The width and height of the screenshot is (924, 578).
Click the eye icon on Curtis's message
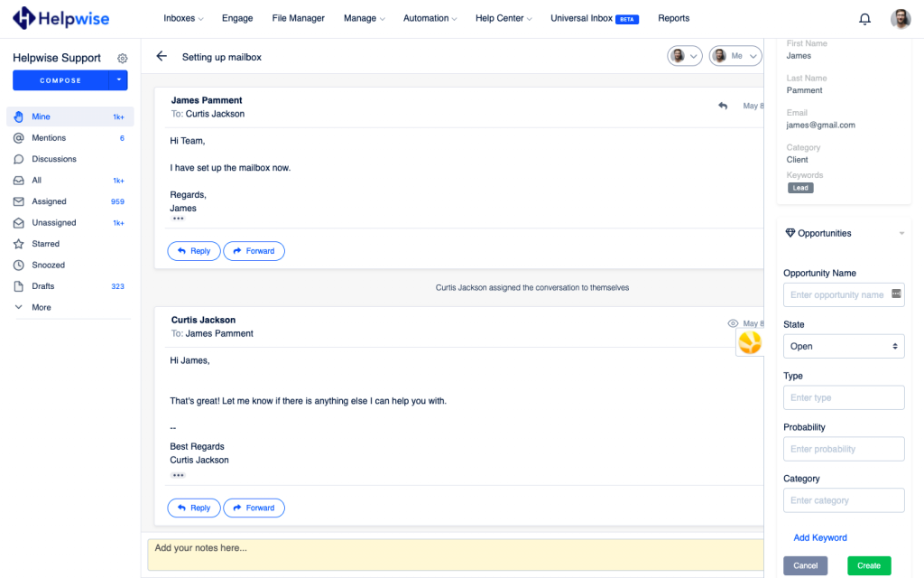(733, 323)
